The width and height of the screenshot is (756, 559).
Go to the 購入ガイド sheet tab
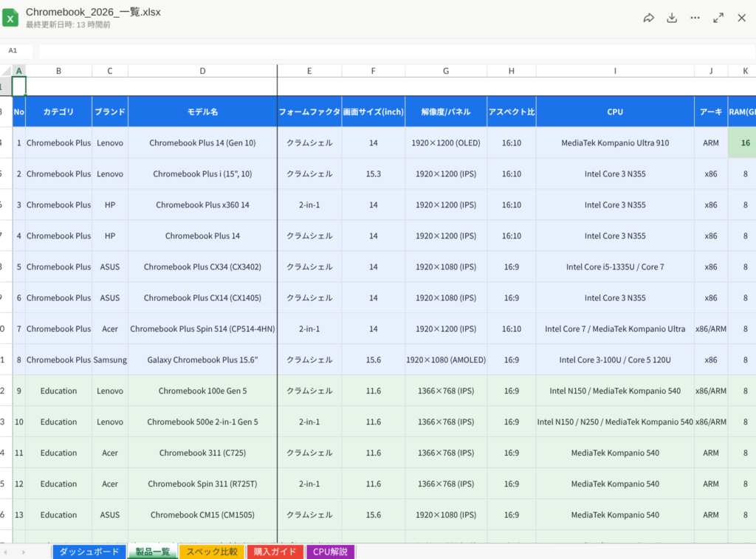[x=275, y=552]
